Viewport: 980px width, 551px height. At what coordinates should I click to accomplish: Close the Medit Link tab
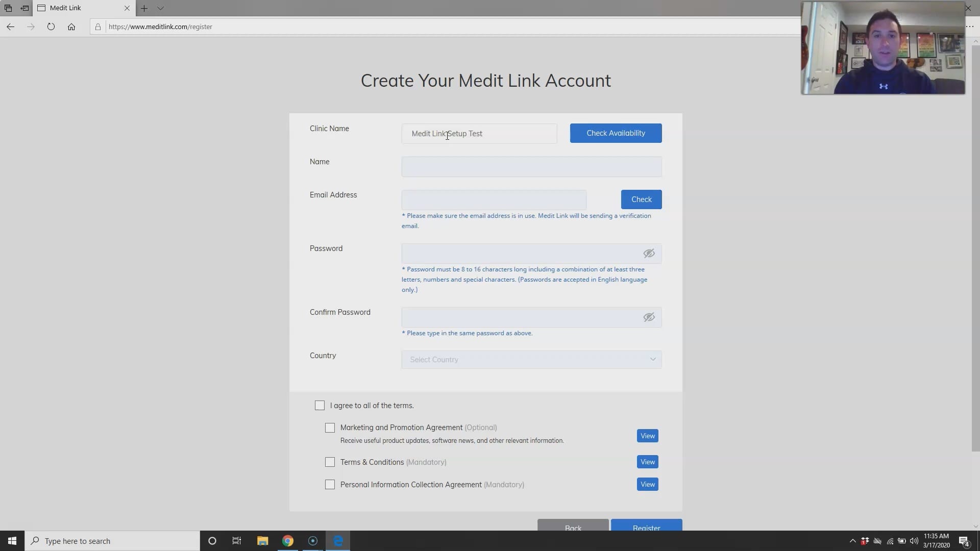pos(127,8)
